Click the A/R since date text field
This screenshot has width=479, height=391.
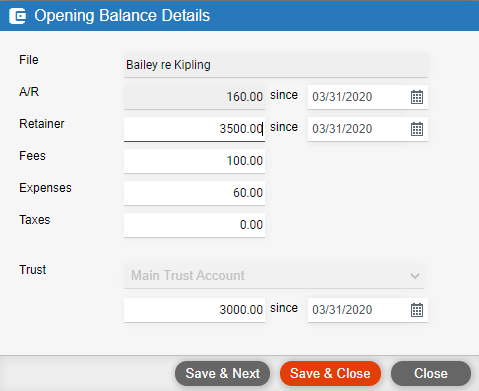pos(358,97)
